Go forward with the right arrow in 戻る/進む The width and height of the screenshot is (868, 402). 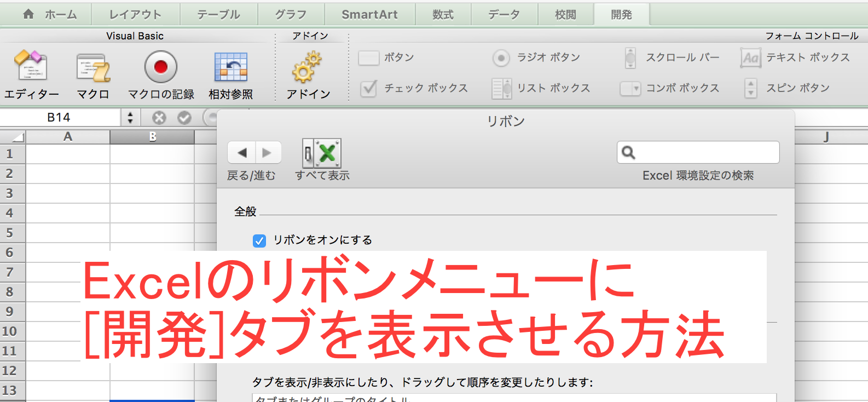click(x=268, y=152)
